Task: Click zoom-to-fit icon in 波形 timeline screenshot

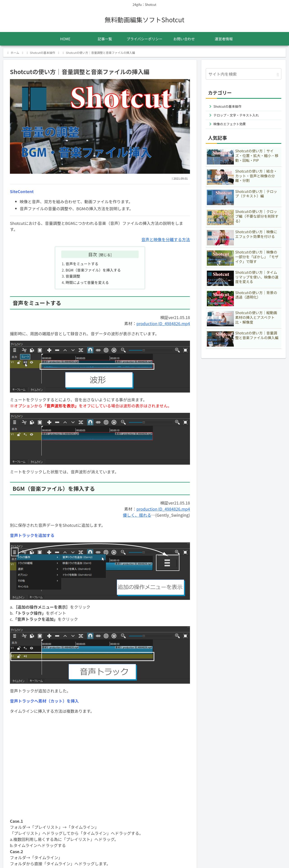Action: (185, 350)
